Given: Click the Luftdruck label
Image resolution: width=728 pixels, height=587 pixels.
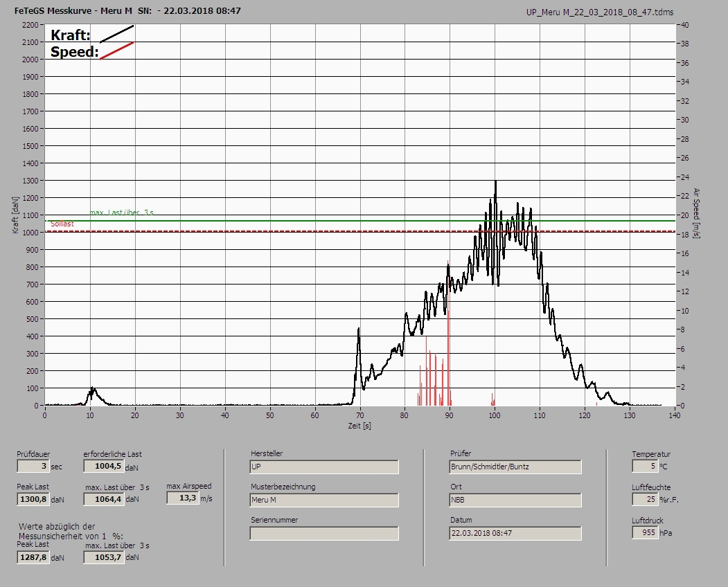Looking at the screenshot, I should tap(647, 521).
